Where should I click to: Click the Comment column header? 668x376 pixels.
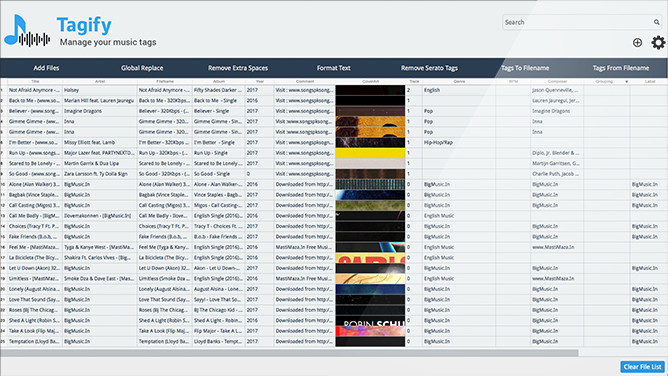click(305, 81)
